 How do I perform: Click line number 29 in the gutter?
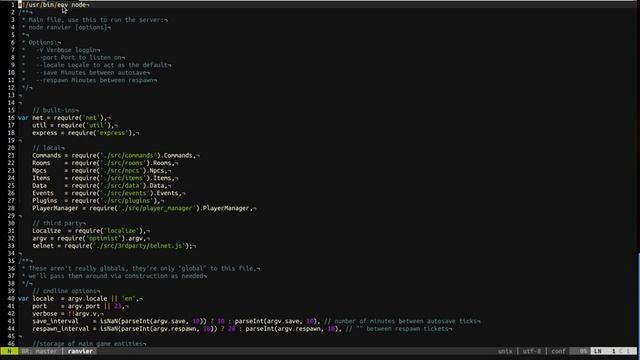[x=11, y=216]
